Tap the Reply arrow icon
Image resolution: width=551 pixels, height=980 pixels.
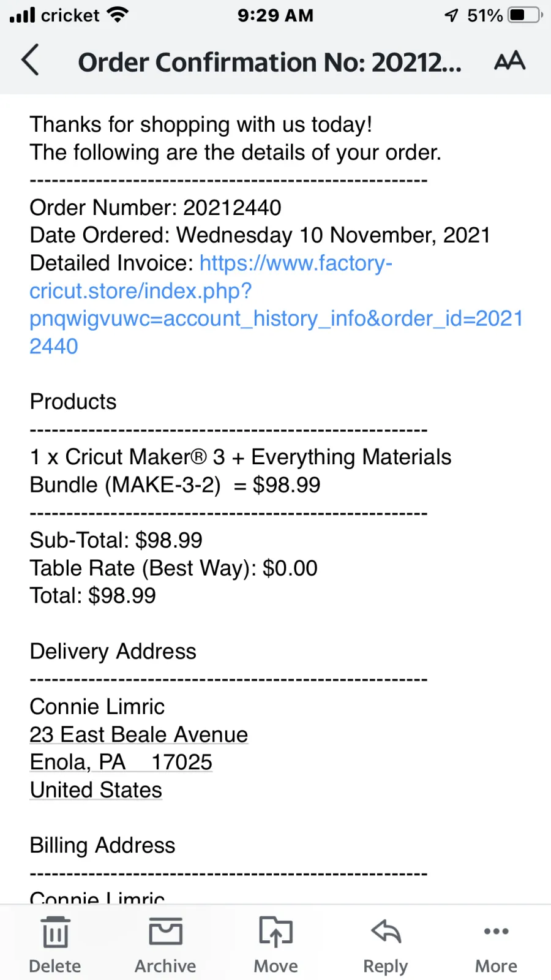(386, 931)
